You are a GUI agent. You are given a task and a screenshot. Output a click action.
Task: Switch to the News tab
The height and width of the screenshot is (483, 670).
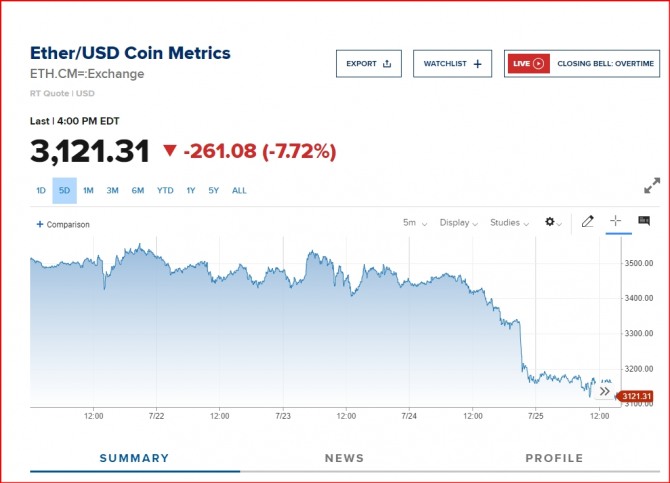344,458
